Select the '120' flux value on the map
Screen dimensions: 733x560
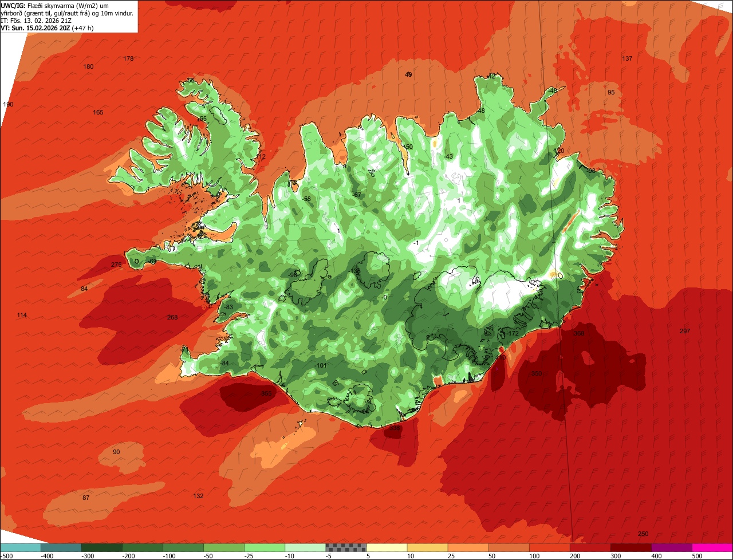click(x=559, y=151)
